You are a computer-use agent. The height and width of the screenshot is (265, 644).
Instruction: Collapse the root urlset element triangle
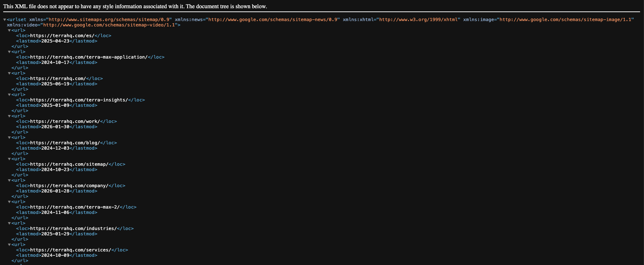(x=5, y=20)
